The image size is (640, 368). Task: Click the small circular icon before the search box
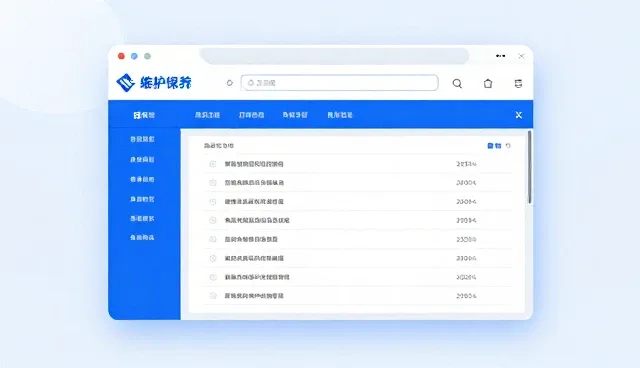tap(230, 83)
